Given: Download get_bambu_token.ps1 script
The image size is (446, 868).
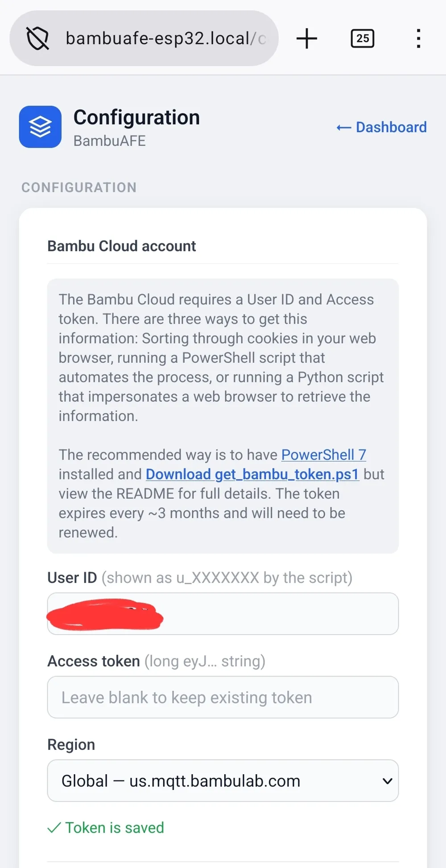Looking at the screenshot, I should click(x=252, y=474).
